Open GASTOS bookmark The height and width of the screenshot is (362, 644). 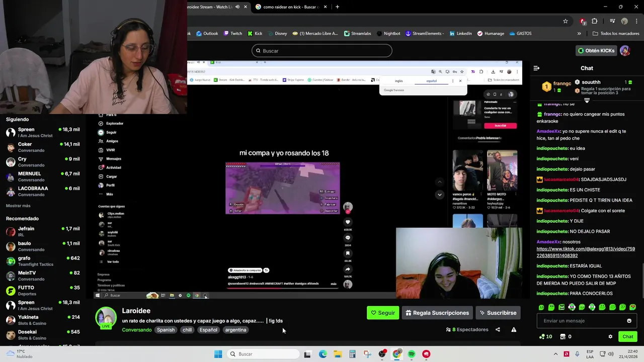(520, 34)
